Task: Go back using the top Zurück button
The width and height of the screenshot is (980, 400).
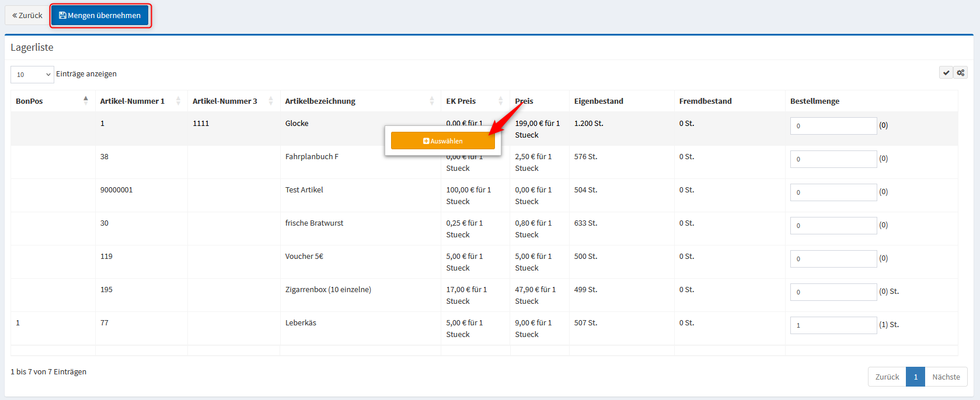Action: [27, 15]
